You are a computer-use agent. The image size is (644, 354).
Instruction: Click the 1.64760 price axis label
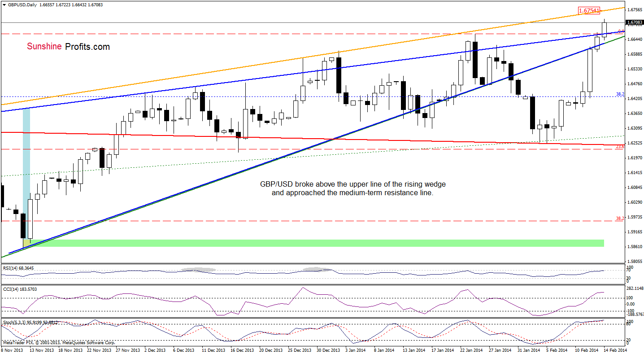(635, 84)
